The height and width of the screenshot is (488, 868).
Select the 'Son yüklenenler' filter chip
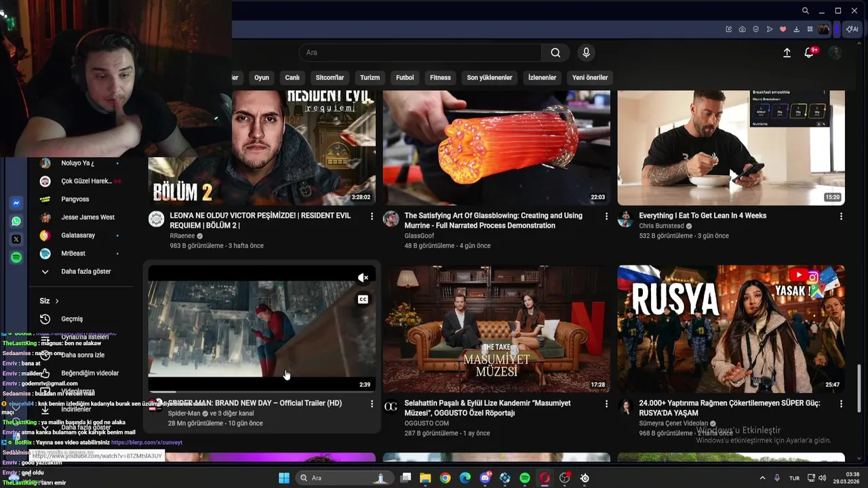pos(490,77)
